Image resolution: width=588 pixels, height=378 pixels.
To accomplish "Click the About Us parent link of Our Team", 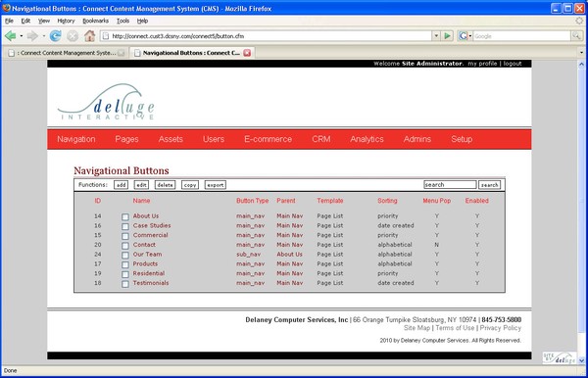I will click(x=289, y=254).
